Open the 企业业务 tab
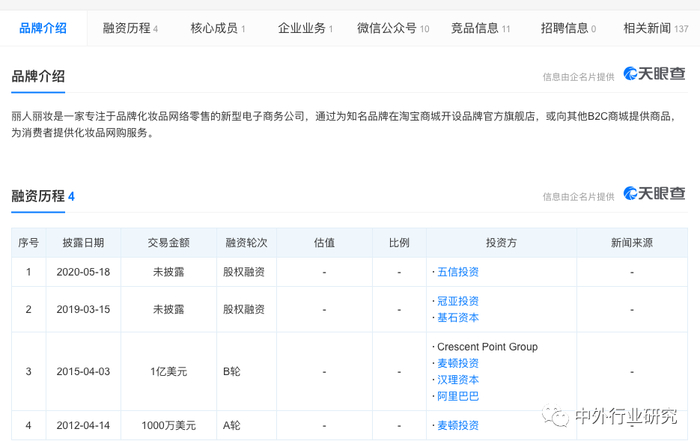The width and height of the screenshot is (700, 447). (305, 28)
